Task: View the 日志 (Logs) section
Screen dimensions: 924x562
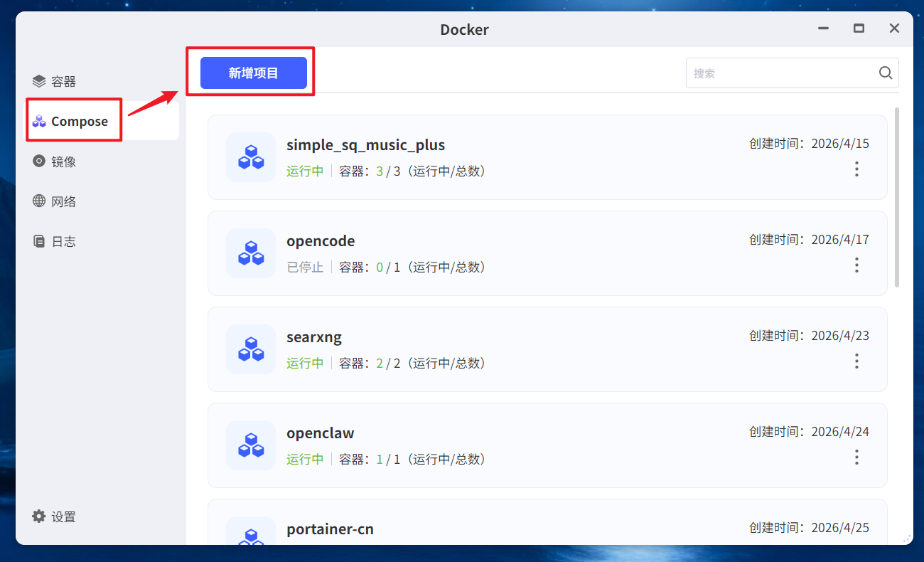Action: [101, 241]
